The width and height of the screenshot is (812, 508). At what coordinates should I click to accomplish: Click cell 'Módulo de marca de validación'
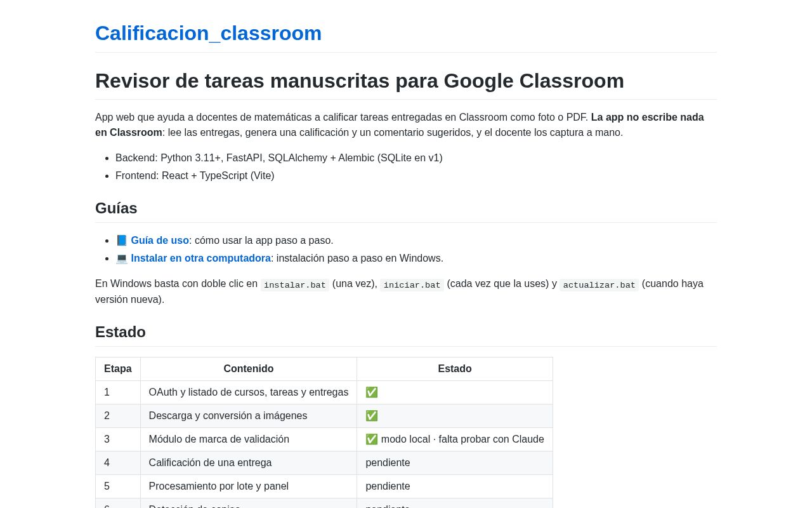[x=249, y=439]
